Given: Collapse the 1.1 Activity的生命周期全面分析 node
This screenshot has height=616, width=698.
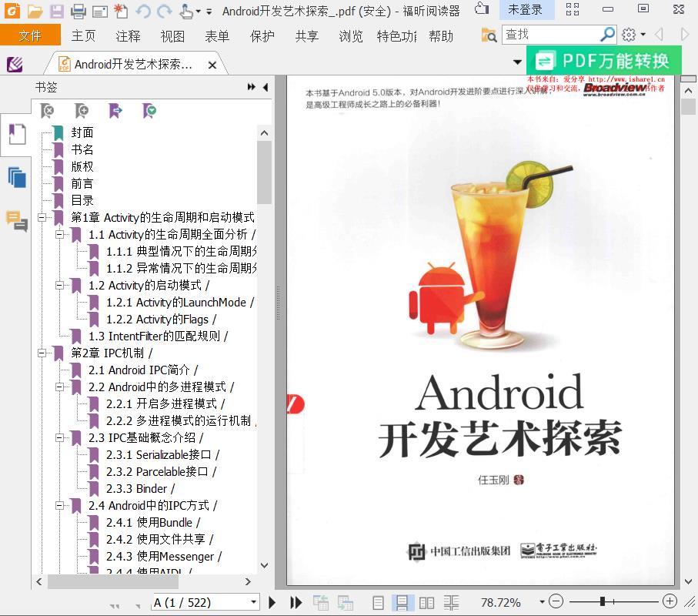Looking at the screenshot, I should [x=60, y=234].
